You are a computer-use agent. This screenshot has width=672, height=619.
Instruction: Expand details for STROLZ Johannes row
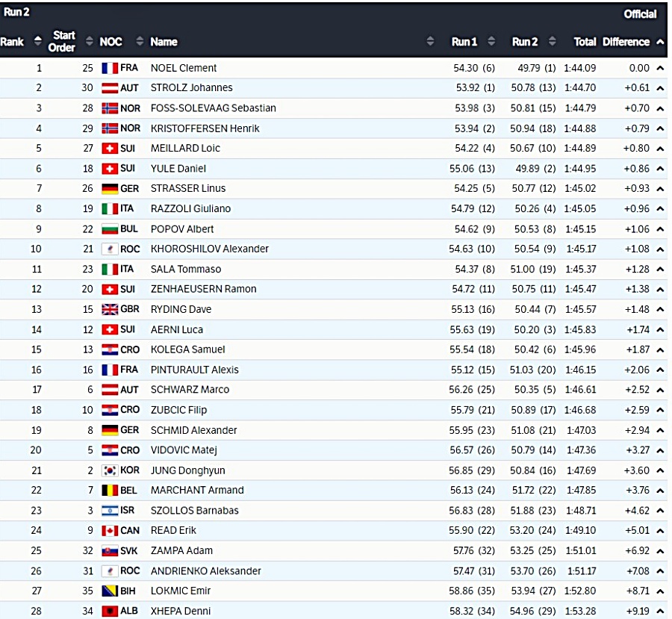click(x=661, y=88)
